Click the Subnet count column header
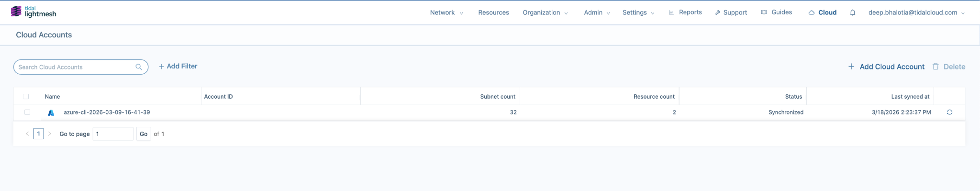The image size is (980, 191). coord(498,96)
